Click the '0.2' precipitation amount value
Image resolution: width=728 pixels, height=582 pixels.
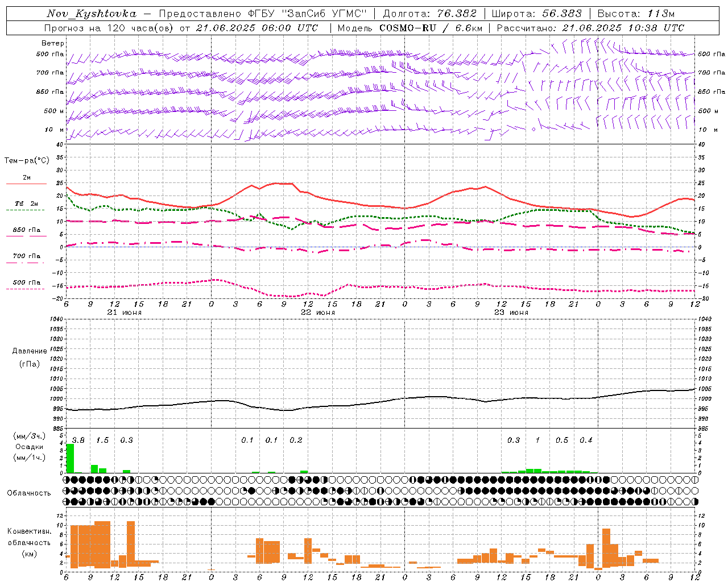coord(296,440)
